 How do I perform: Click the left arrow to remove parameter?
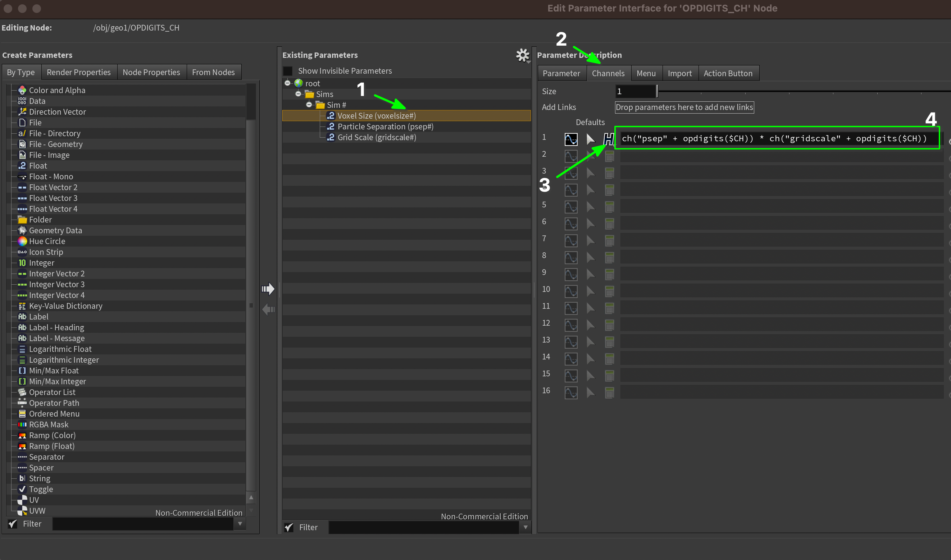coord(268,309)
